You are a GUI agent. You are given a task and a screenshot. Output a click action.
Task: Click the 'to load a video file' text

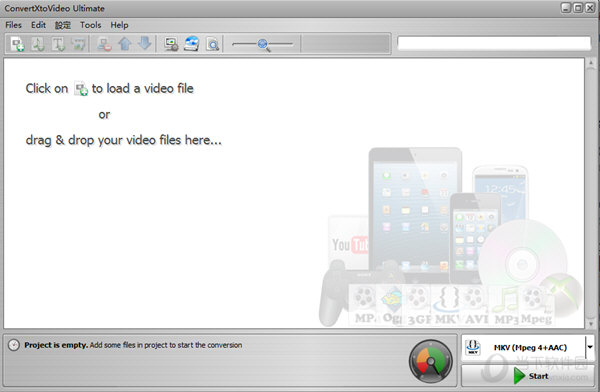point(143,88)
